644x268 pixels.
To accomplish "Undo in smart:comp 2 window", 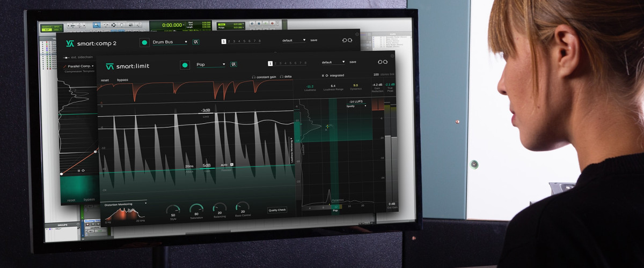I will tap(345, 40).
